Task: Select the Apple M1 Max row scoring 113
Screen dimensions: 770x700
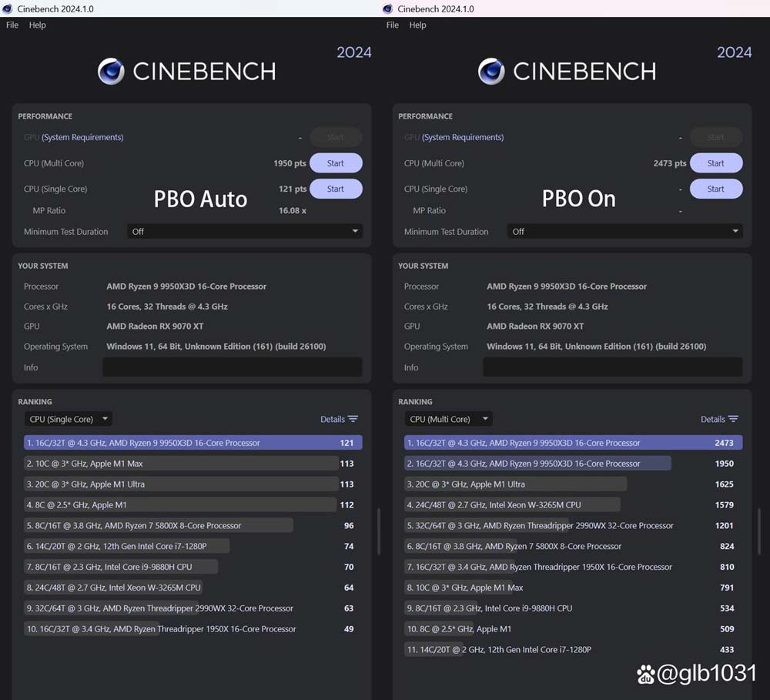Action: point(193,464)
